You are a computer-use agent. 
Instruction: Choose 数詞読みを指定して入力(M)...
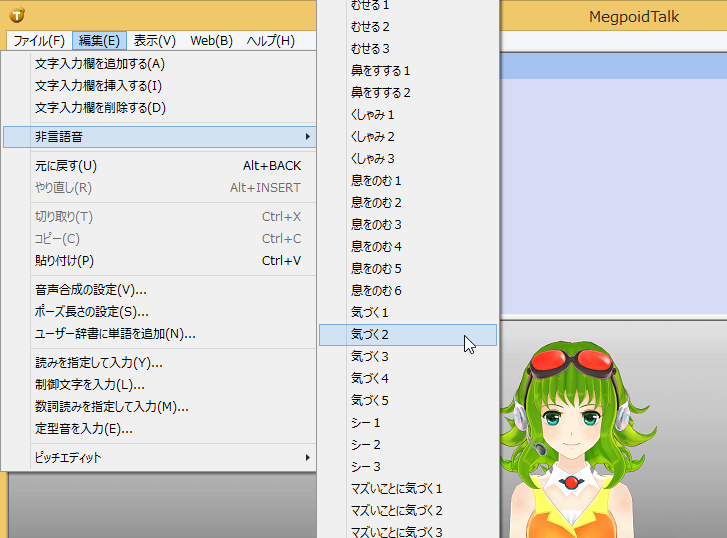[159, 407]
